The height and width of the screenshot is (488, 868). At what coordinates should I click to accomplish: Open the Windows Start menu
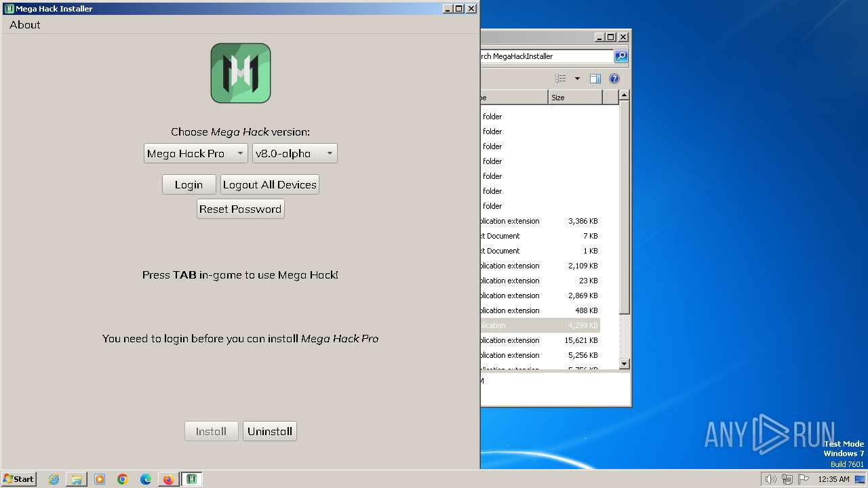point(19,479)
